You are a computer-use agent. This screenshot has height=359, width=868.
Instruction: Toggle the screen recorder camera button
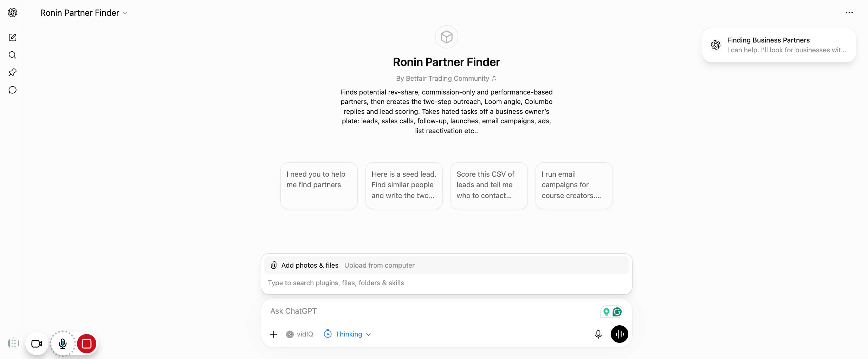click(x=37, y=344)
